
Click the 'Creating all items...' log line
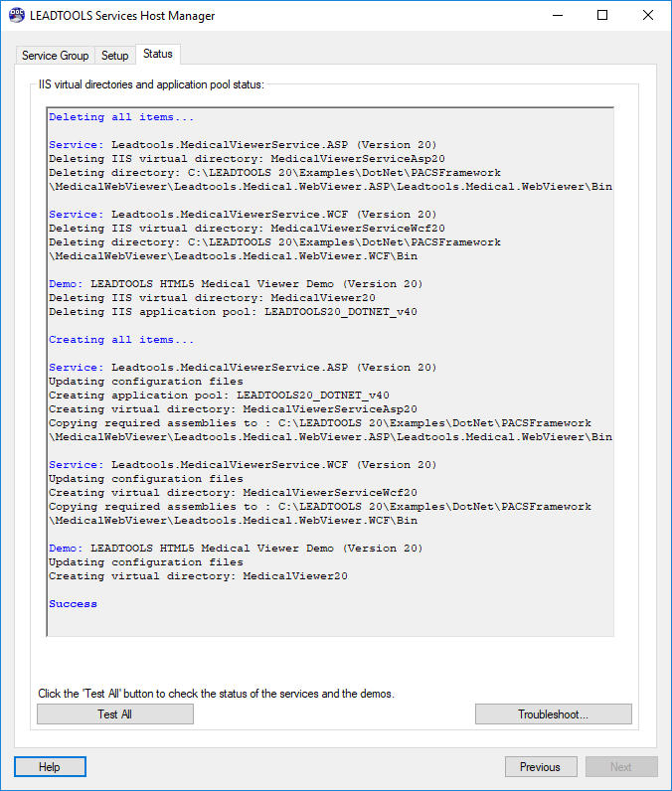click(121, 340)
